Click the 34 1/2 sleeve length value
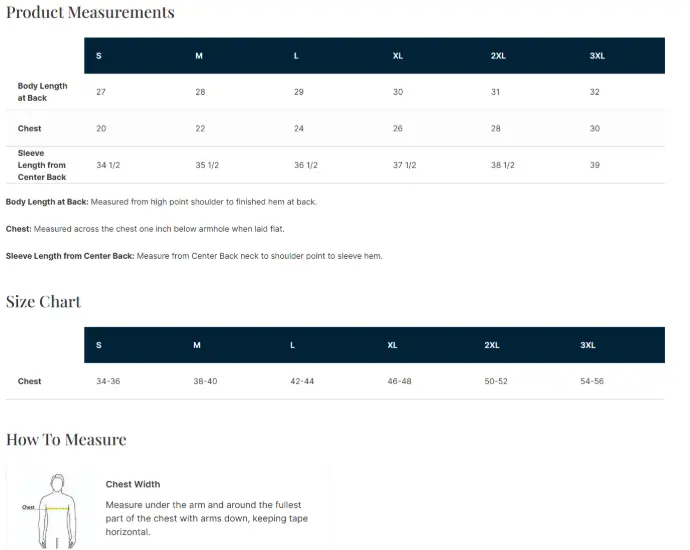Image resolution: width=690 pixels, height=550 pixels. (x=107, y=165)
